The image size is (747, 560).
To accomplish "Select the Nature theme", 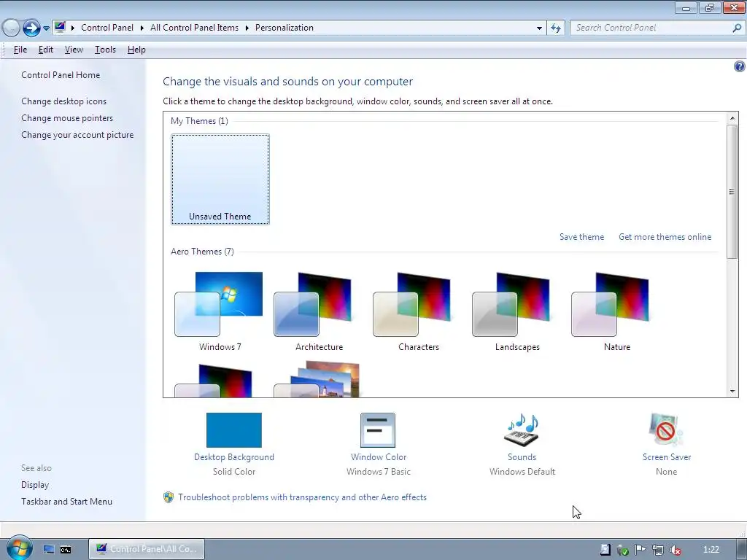I will click(616, 311).
